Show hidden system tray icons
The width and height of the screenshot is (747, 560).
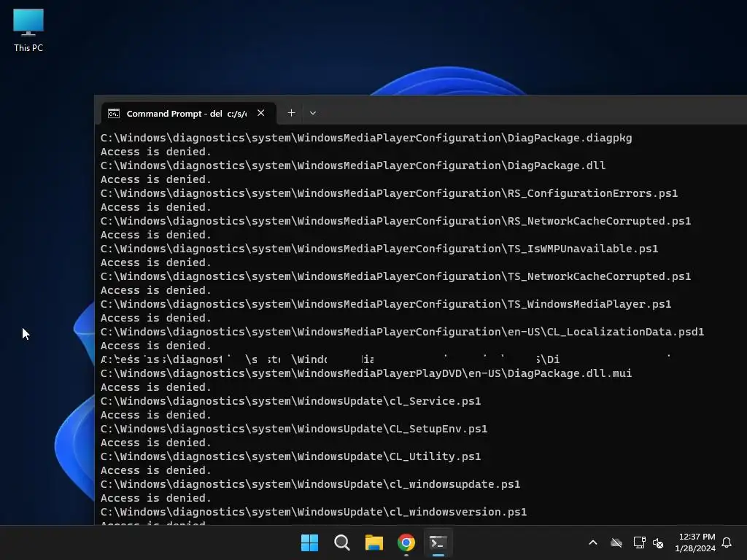[x=593, y=542]
